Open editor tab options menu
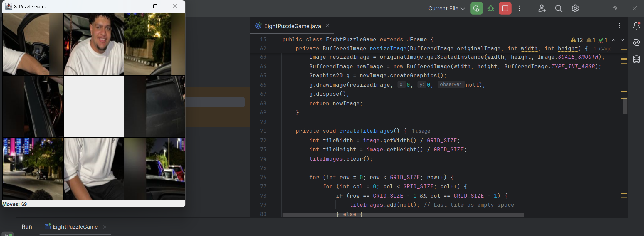The height and width of the screenshot is (236, 644). [619, 26]
